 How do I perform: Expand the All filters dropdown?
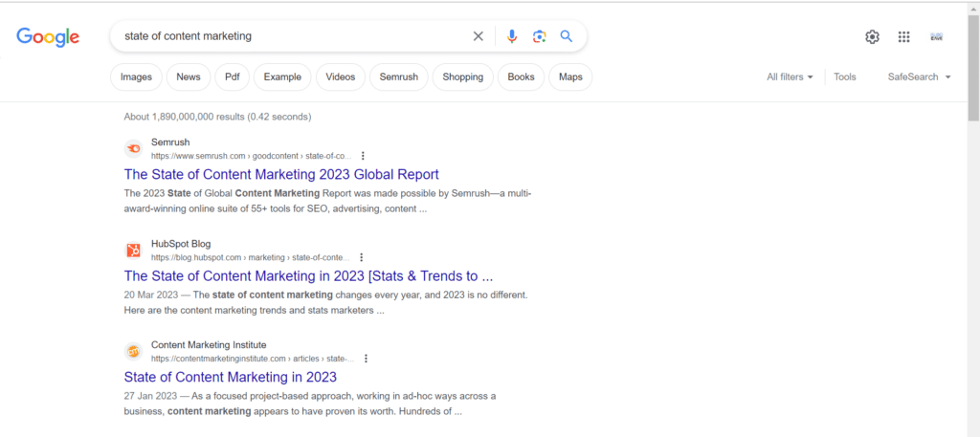tap(790, 76)
